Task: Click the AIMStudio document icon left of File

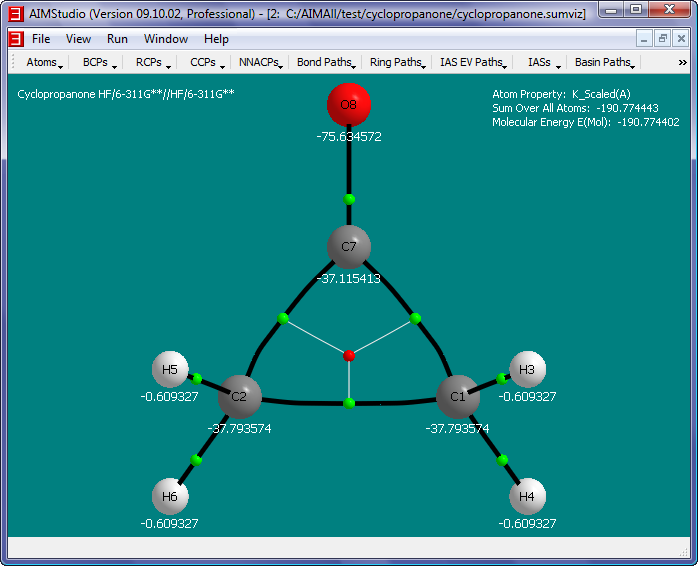Action: tap(16, 39)
